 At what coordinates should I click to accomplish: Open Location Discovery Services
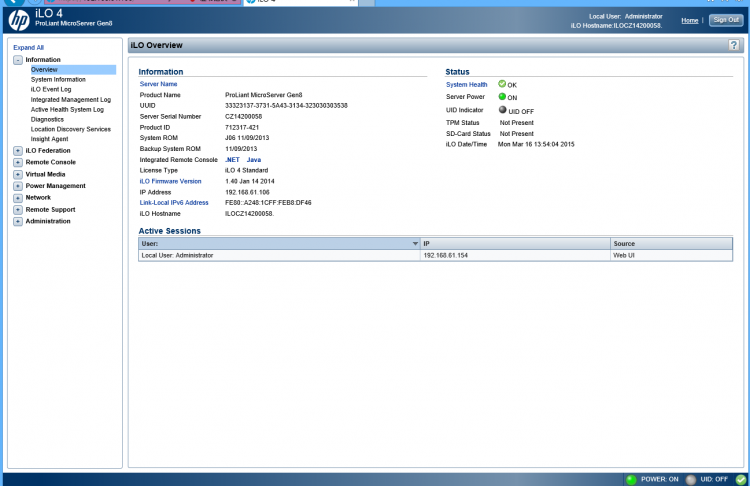point(71,129)
